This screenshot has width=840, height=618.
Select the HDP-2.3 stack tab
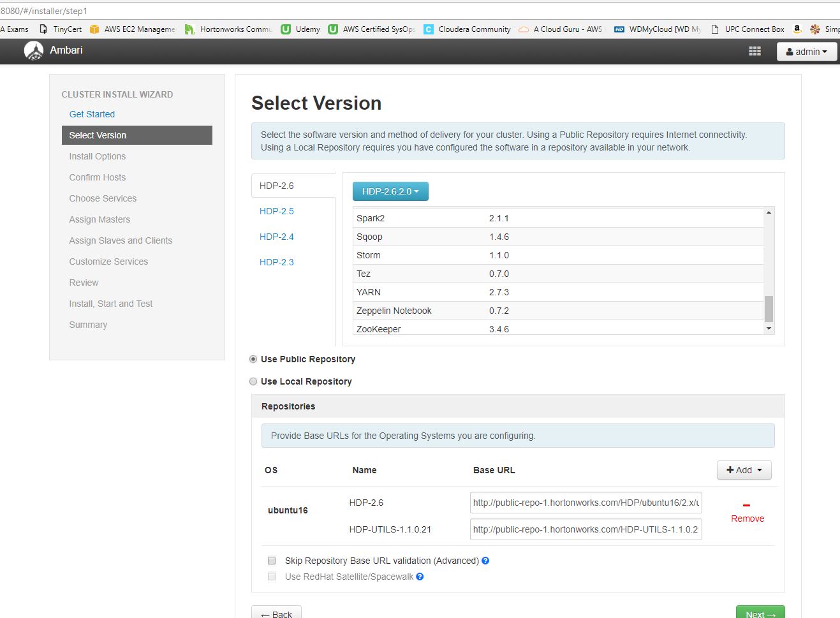click(276, 261)
